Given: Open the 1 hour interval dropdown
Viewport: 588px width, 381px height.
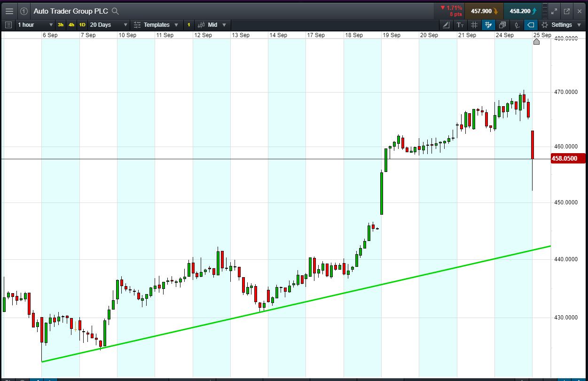Looking at the screenshot, I should coord(36,24).
